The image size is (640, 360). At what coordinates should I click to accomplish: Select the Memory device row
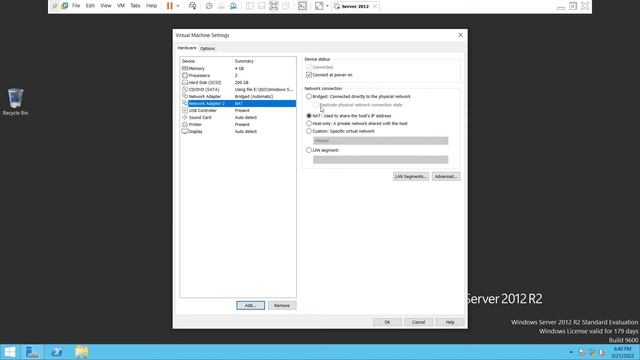point(238,69)
